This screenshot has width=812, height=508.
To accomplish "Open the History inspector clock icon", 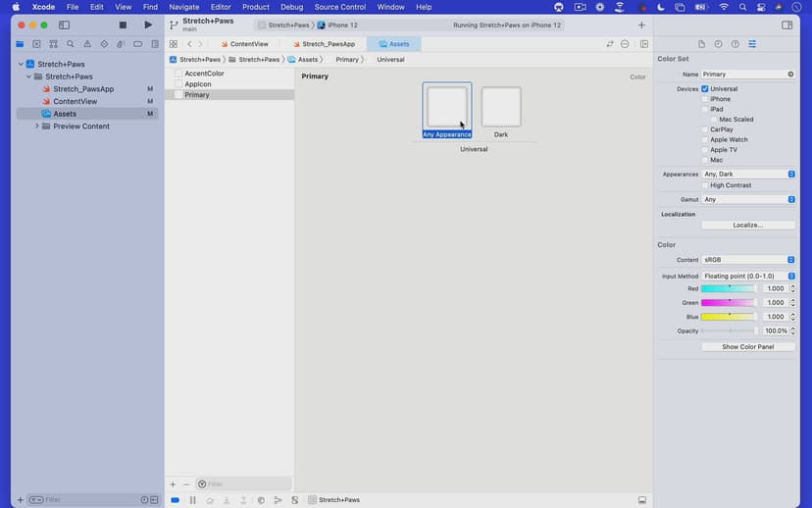I will [x=719, y=44].
